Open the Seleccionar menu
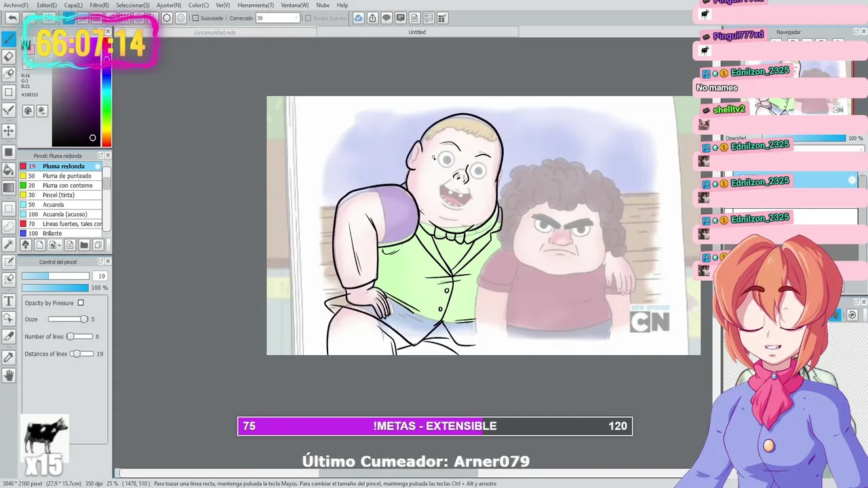This screenshot has width=868, height=488. [x=132, y=5]
